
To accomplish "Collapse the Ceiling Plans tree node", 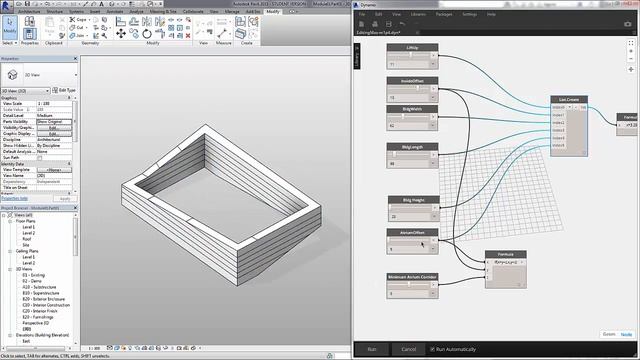I will click(10, 251).
